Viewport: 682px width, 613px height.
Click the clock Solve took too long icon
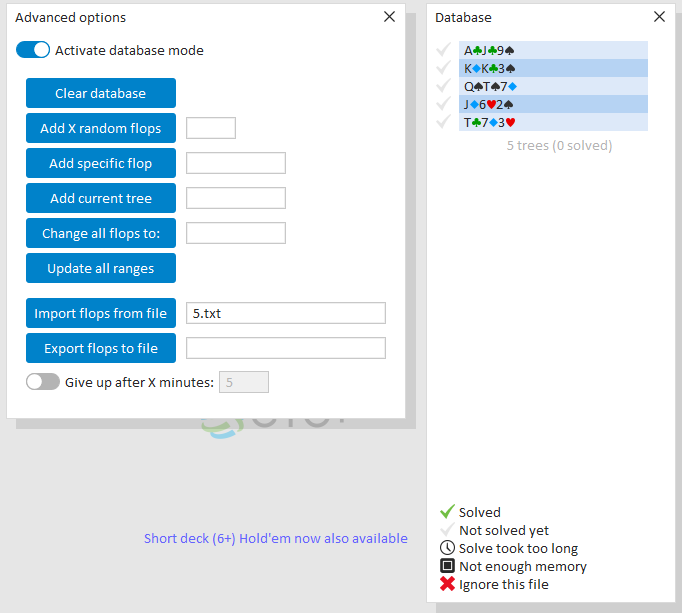pos(447,548)
